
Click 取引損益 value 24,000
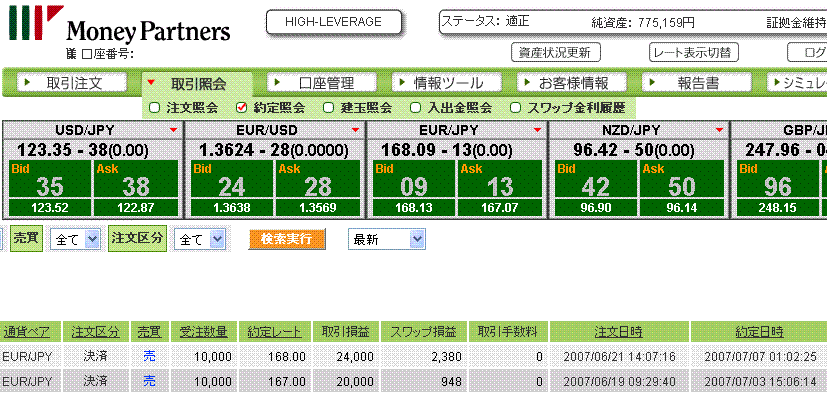(355, 357)
